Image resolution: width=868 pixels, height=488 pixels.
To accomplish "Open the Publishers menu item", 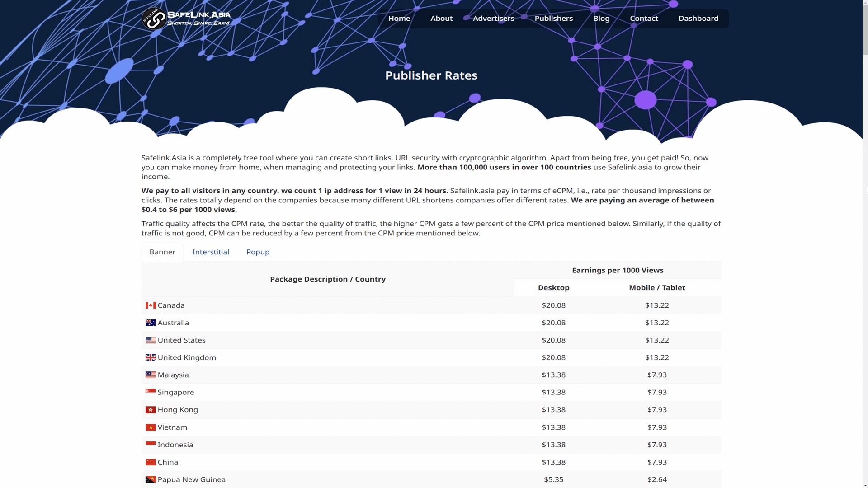I will point(554,19).
